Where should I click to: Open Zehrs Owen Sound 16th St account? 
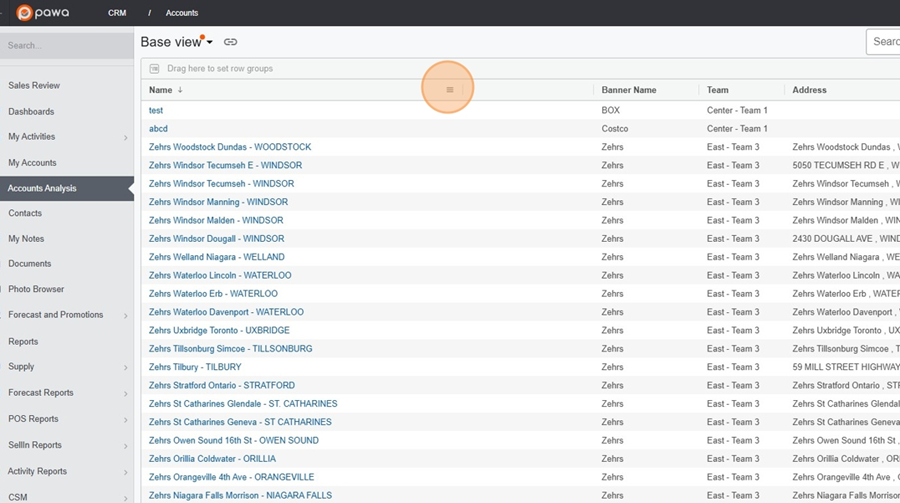pyautogui.click(x=234, y=440)
